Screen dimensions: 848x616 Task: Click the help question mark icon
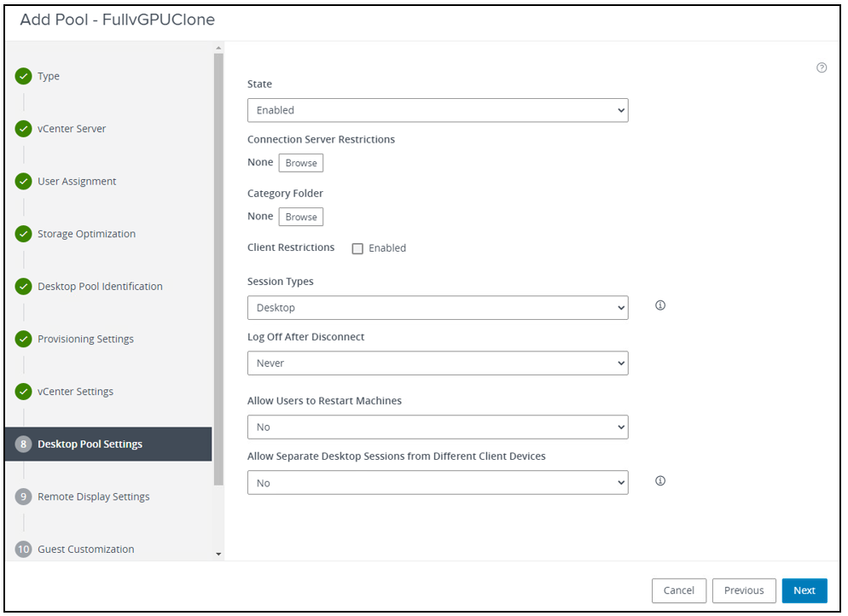(822, 67)
